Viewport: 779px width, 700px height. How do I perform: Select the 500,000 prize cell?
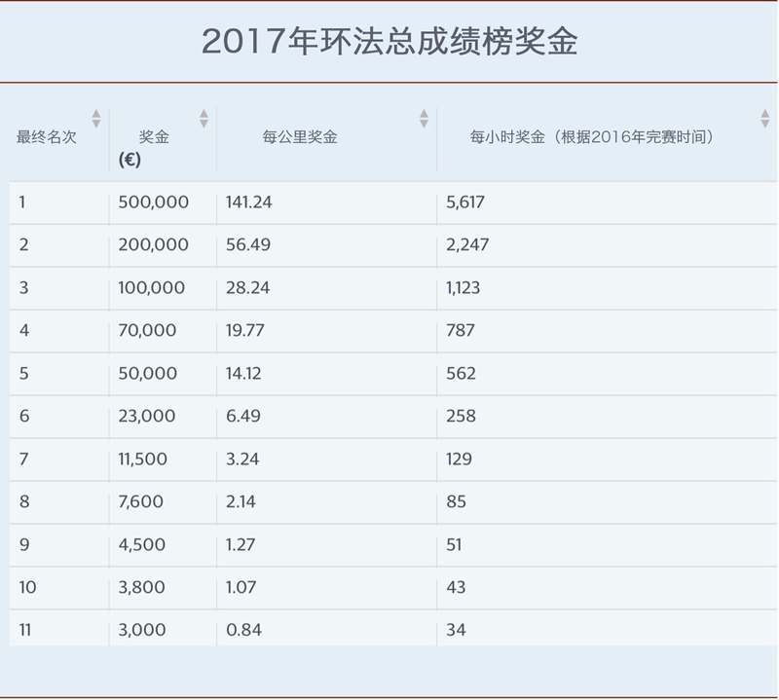coord(153,203)
